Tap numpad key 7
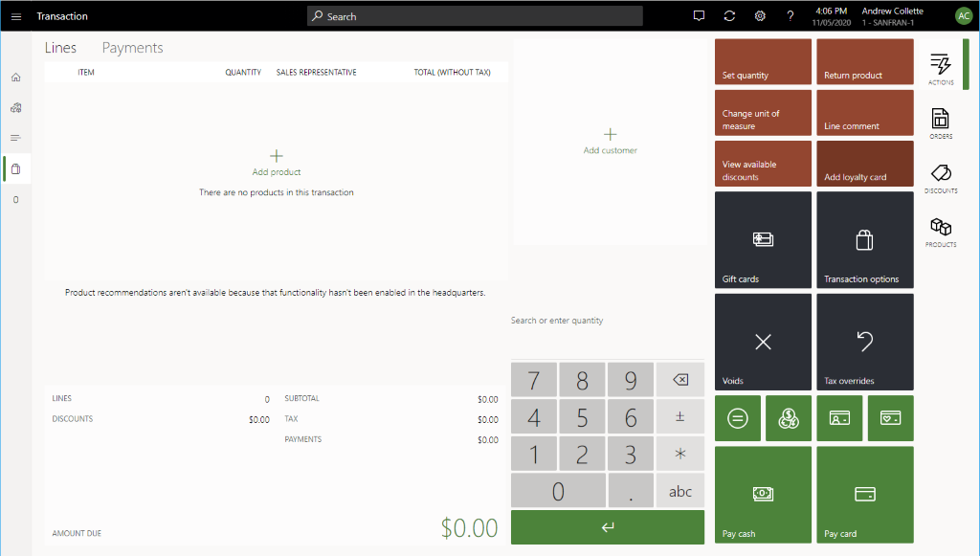The width and height of the screenshot is (980, 556). tap(534, 380)
